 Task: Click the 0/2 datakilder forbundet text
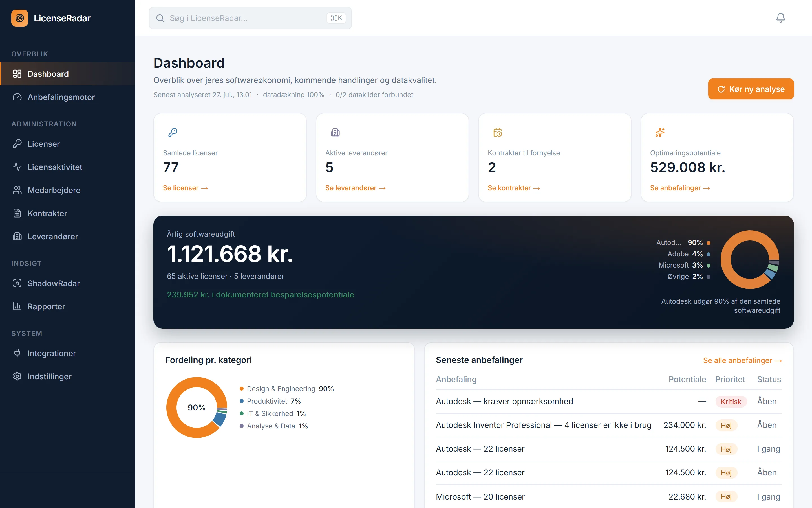[374, 95]
